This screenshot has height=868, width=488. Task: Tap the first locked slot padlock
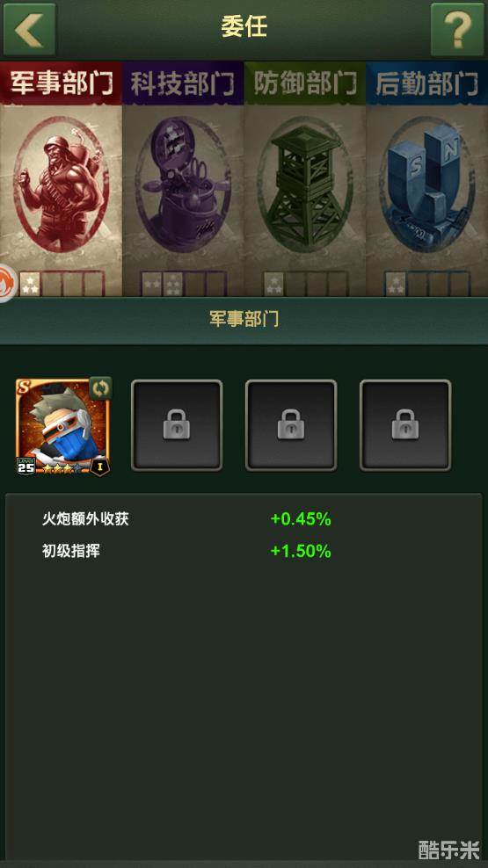click(x=177, y=424)
